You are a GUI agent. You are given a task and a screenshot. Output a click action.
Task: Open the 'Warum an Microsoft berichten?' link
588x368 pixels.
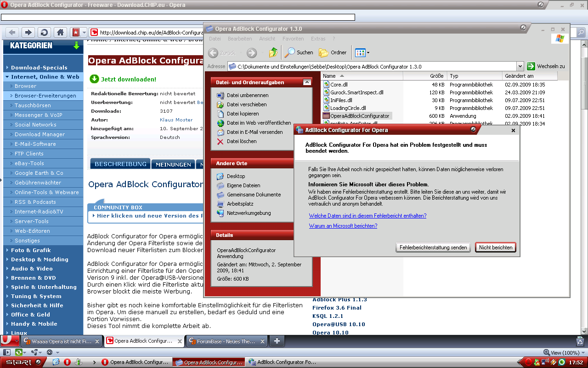[x=343, y=226]
